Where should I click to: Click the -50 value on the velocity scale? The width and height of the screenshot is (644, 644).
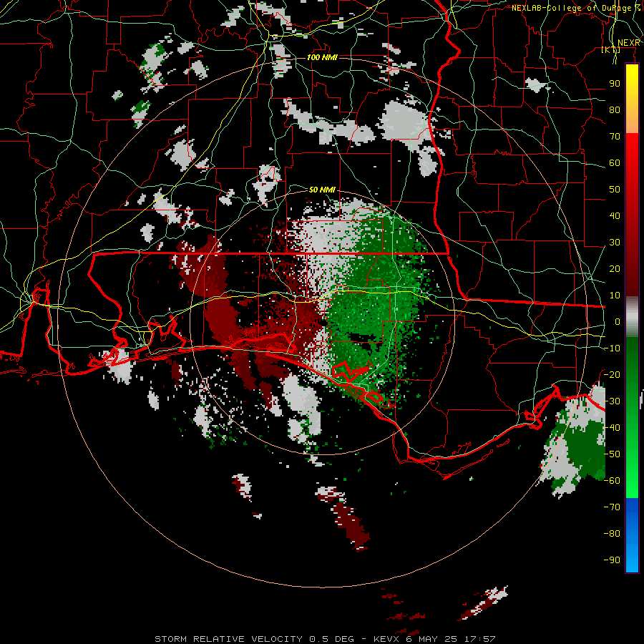point(612,454)
